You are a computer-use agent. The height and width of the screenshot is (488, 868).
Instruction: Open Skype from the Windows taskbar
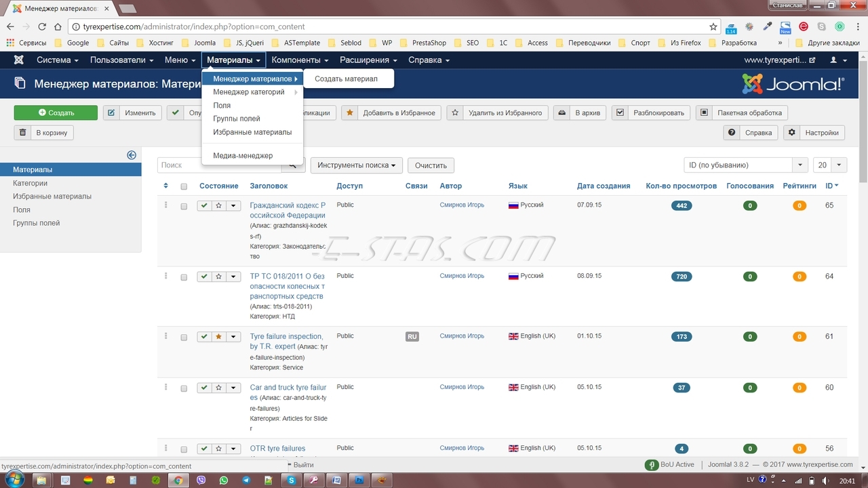[291, 480]
